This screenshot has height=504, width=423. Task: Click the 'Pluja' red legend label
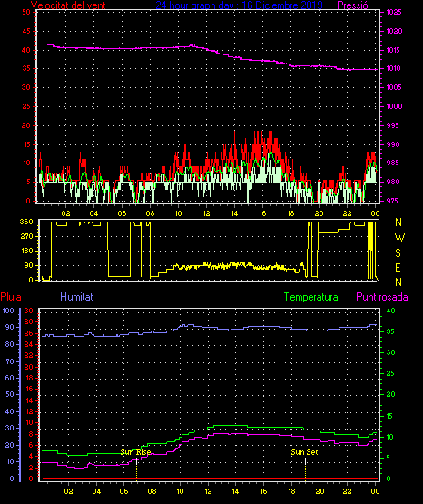(x=11, y=297)
